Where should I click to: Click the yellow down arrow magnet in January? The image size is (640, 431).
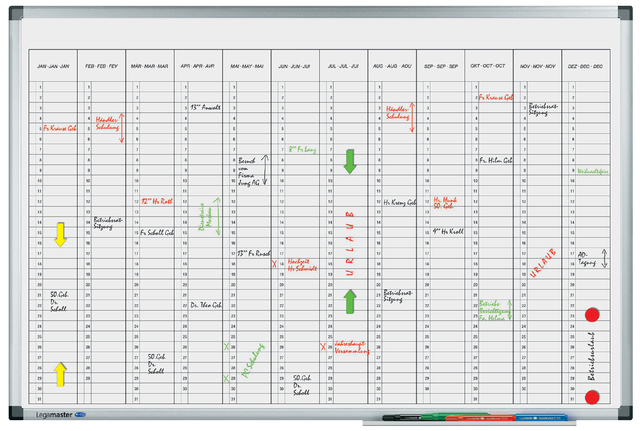(x=59, y=235)
